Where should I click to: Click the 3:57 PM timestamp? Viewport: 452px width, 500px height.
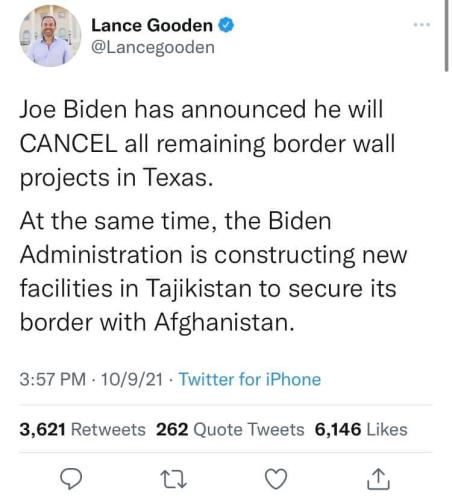[x=53, y=379]
